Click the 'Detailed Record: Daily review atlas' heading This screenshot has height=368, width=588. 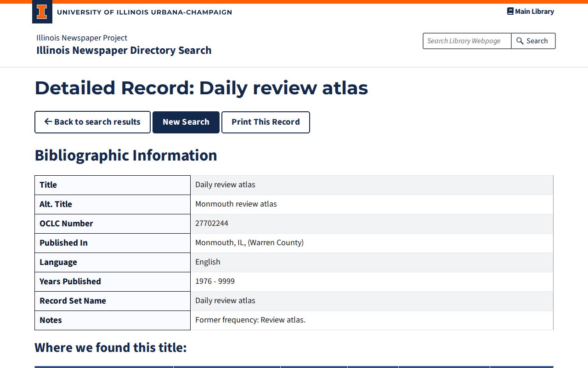(201, 88)
